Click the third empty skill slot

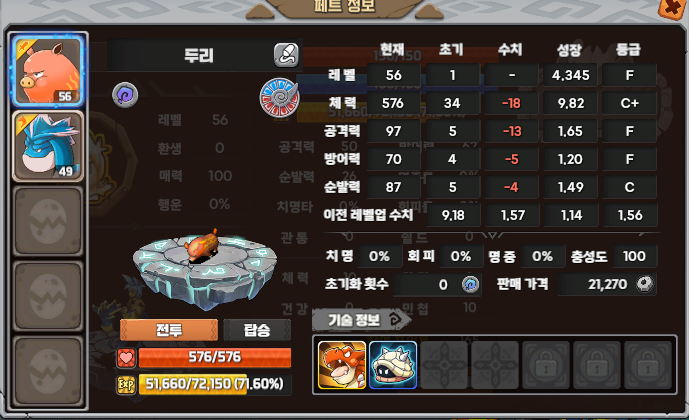coord(444,365)
